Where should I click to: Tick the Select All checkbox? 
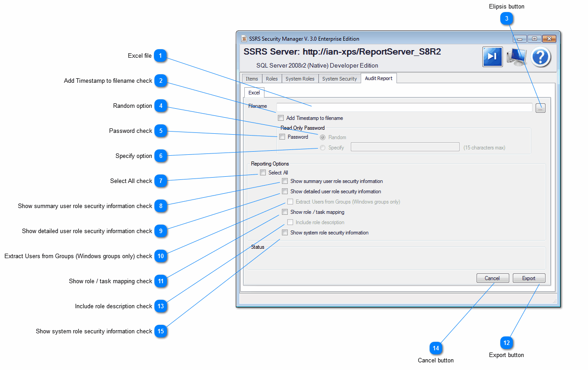[263, 173]
